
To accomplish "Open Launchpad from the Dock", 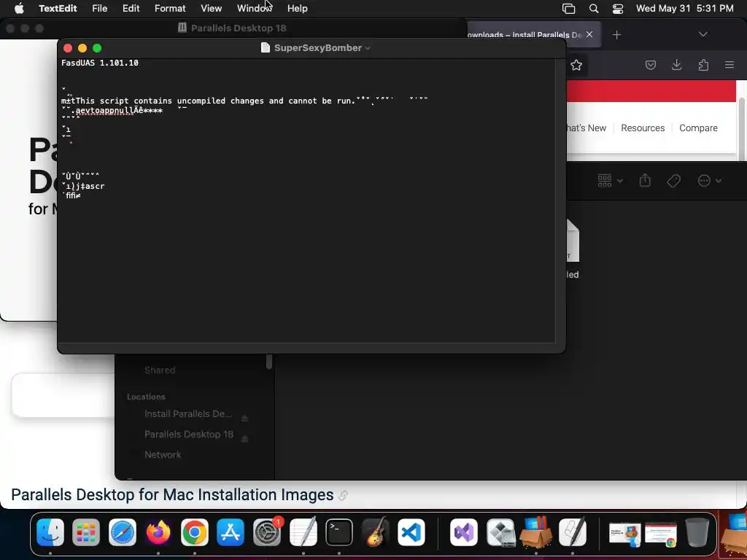I will point(86,532).
